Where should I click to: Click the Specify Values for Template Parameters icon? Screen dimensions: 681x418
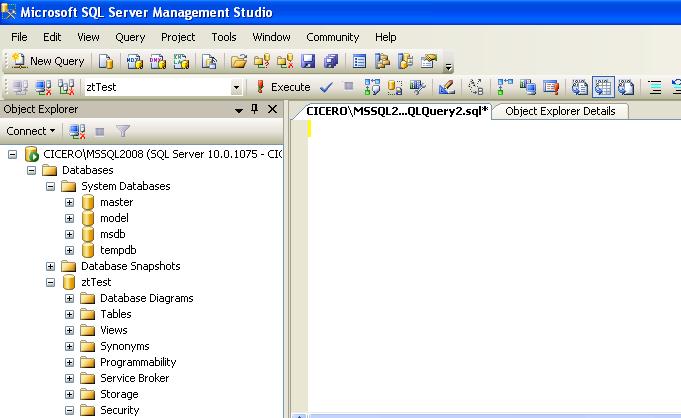(476, 87)
